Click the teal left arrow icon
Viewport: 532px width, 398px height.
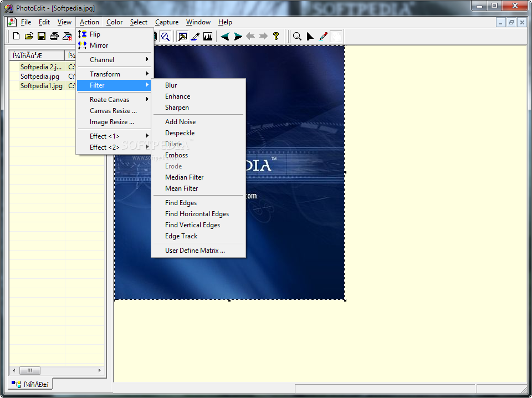point(224,36)
